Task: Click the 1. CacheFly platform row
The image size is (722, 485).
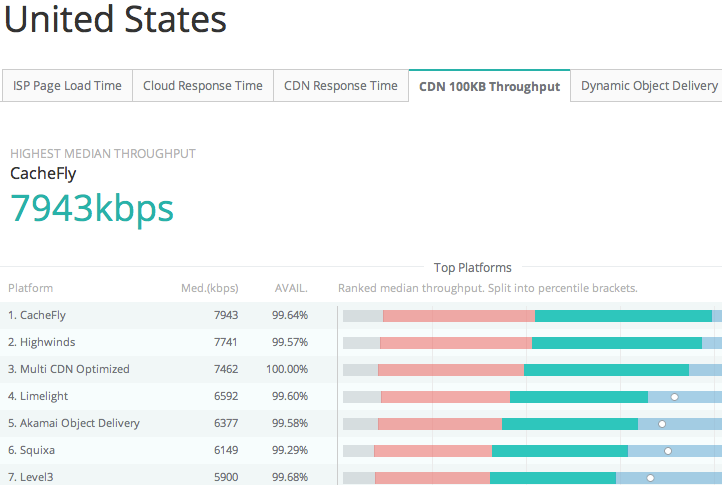Action: (361, 316)
